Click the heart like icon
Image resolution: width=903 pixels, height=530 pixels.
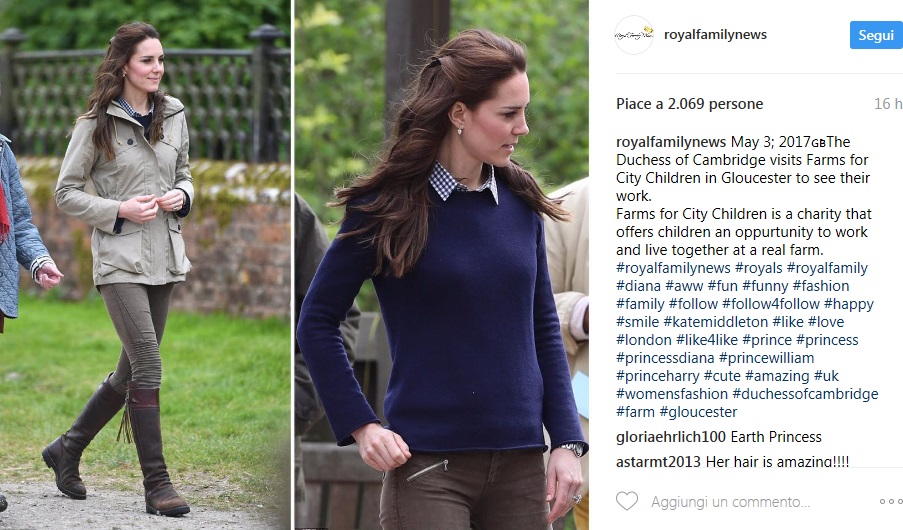(627, 501)
